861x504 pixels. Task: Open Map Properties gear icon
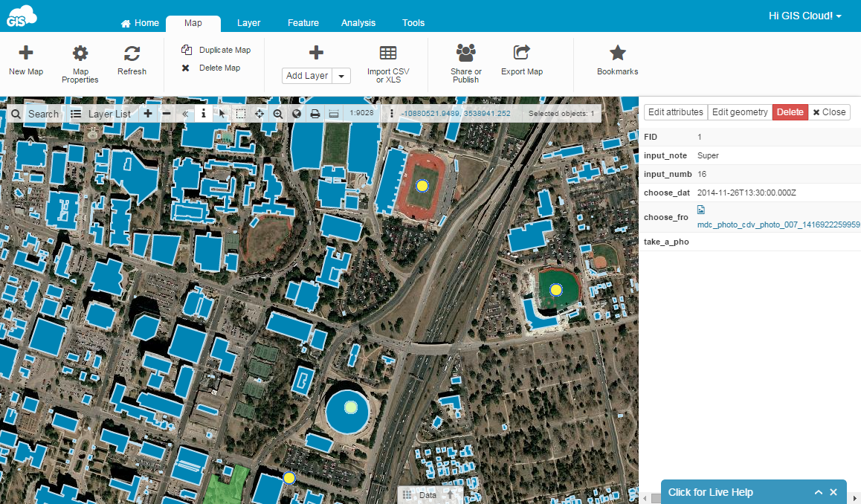[80, 54]
